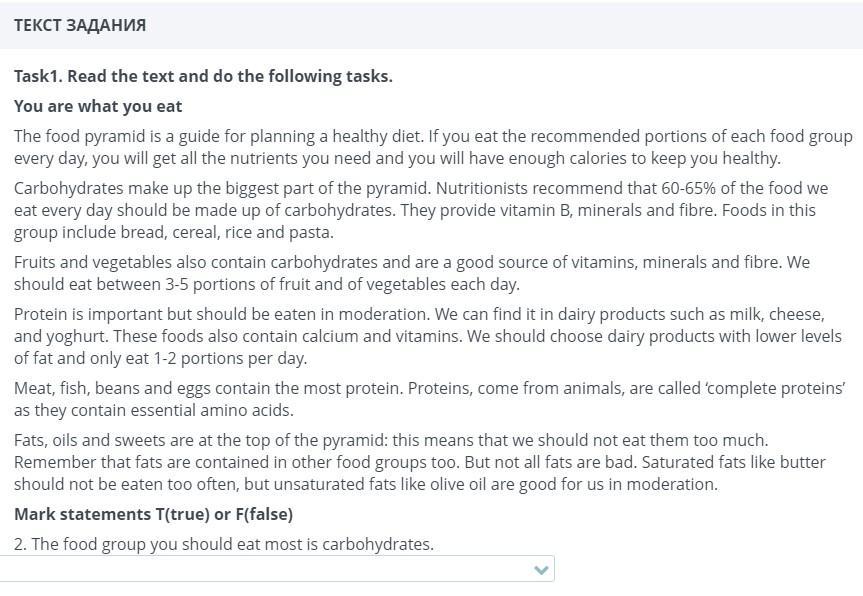Open the True/False answer combo box
863x596 pixels.
[x=277, y=568]
